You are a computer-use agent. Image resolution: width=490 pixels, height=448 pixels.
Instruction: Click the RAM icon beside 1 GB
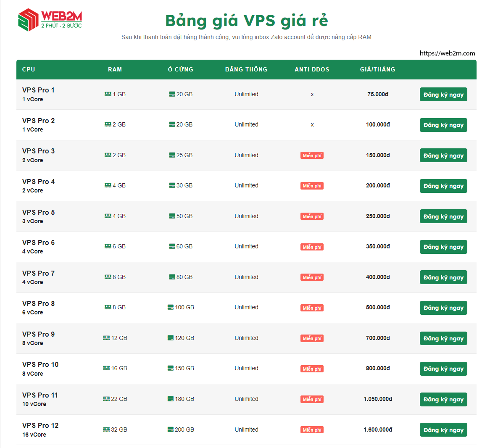point(107,94)
